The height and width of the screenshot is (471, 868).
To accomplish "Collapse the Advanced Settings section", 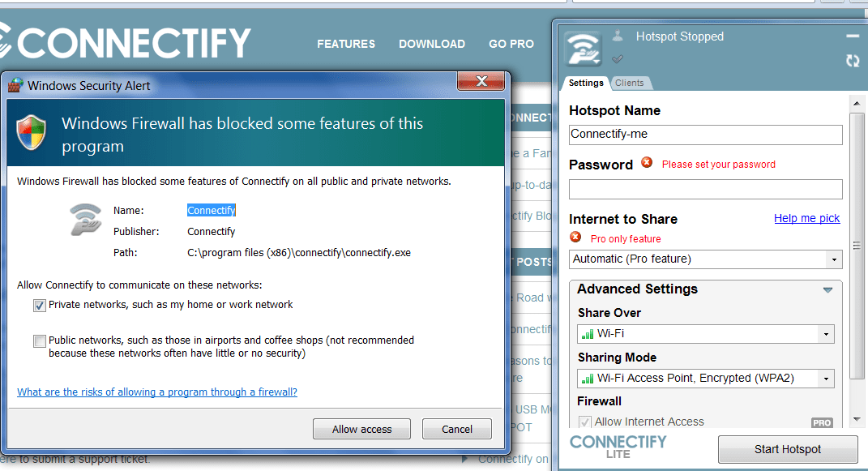I will coord(827,289).
